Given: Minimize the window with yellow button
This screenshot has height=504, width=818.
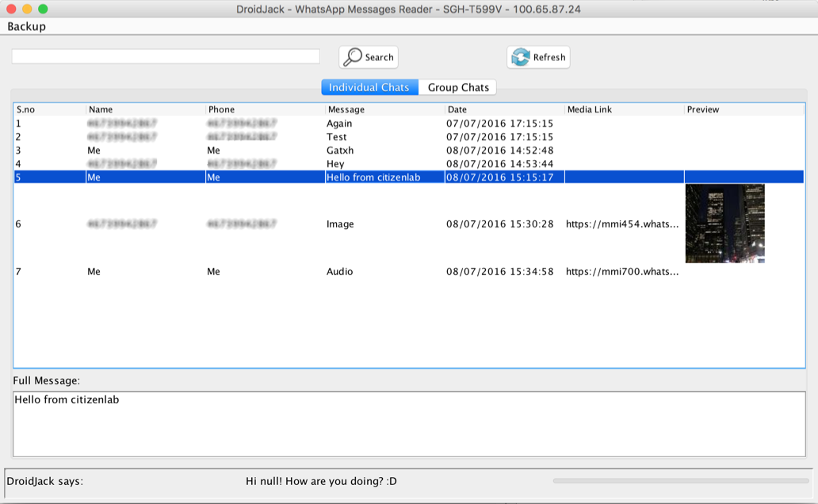Looking at the screenshot, I should pyautogui.click(x=27, y=9).
